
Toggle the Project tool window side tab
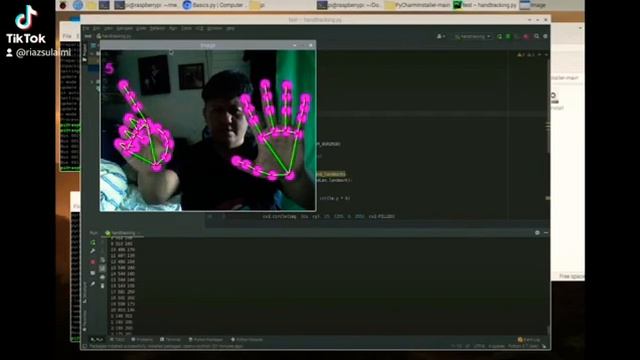(85, 52)
